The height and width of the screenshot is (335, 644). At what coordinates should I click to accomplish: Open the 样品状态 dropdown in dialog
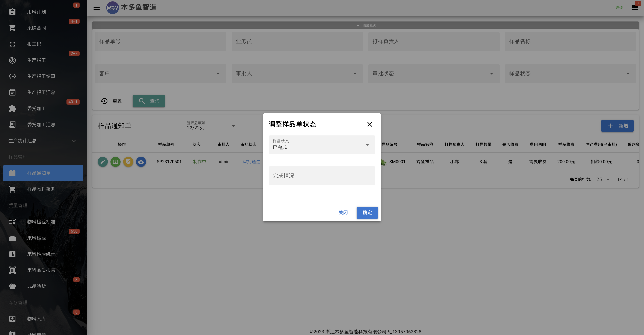pyautogui.click(x=322, y=145)
